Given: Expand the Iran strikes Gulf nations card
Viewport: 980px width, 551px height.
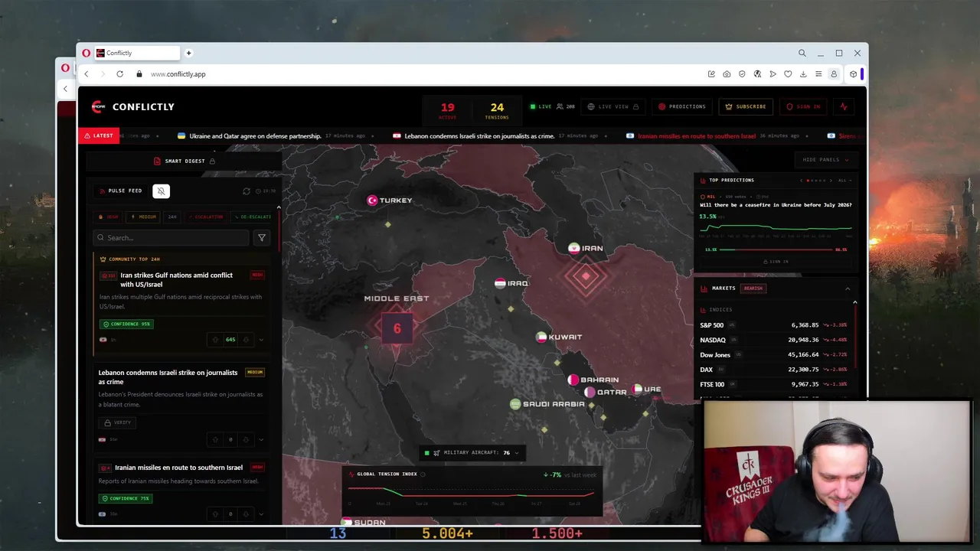Looking at the screenshot, I should click(261, 340).
